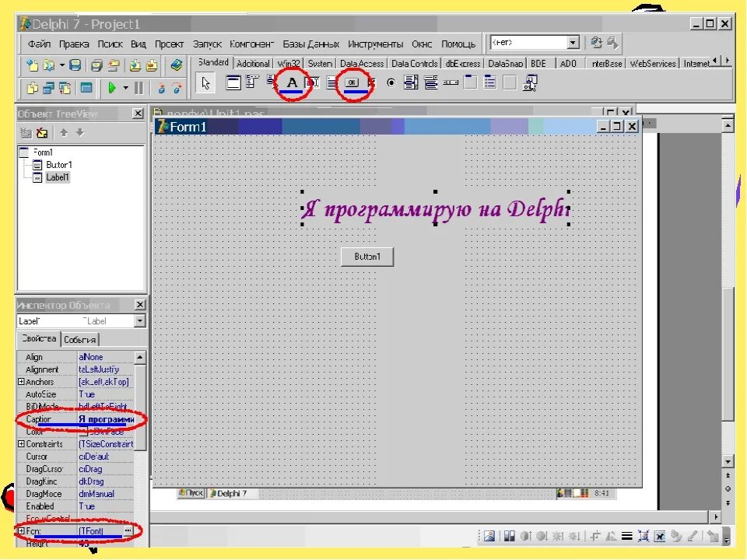
Task: Pick the arrow pointer tool in component palette
Action: [205, 83]
